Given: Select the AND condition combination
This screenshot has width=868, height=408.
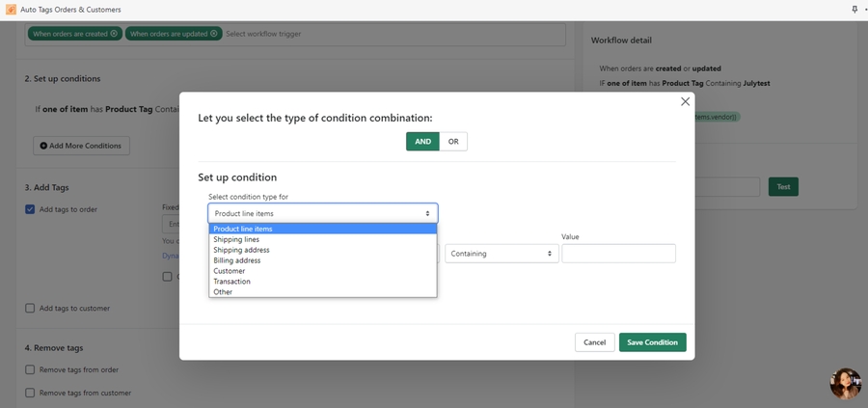Looking at the screenshot, I should (x=422, y=142).
